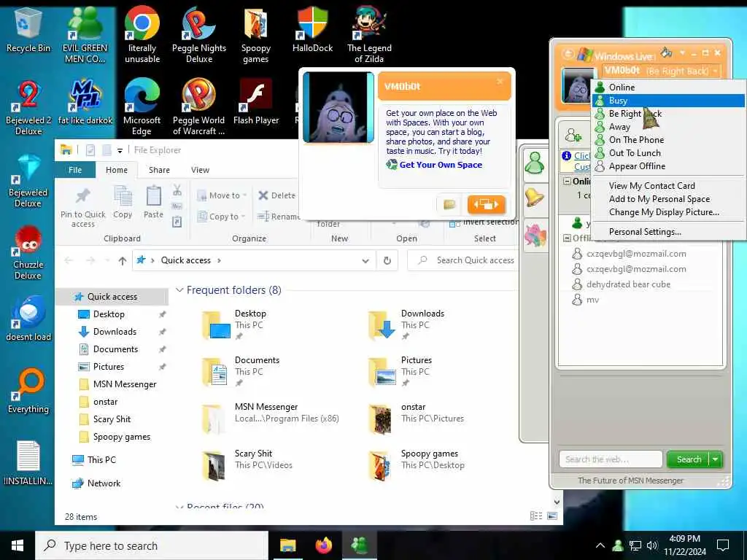Click the Paste icon in ribbon

coord(153,202)
